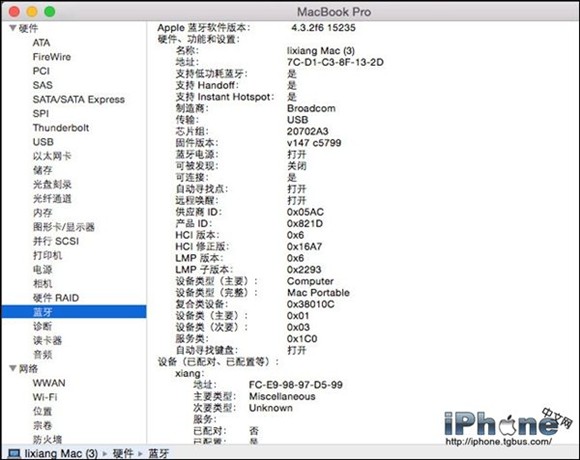
Task: Open the 图形卡/显示器 graphics entry
Action: (64, 227)
